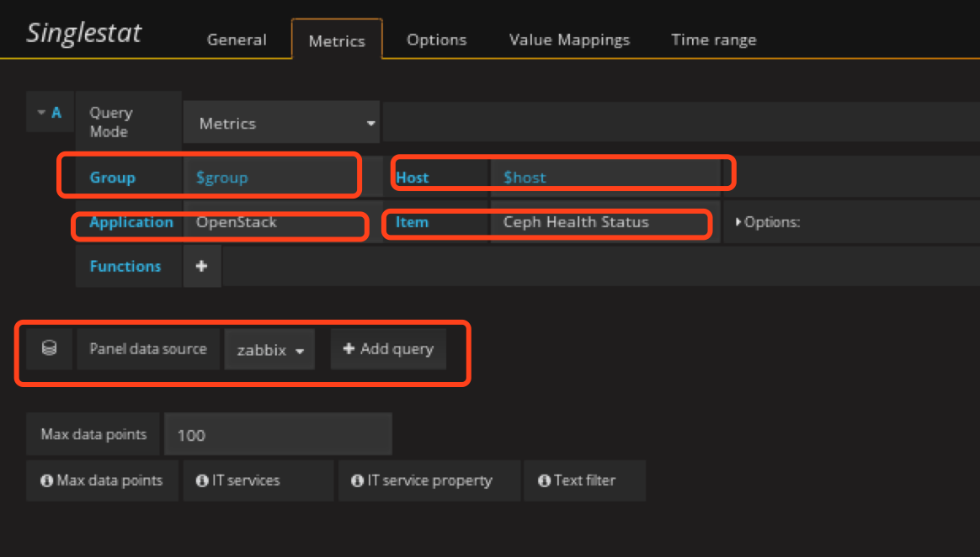Click the info icon on Max data points help
This screenshot has width=980, height=557.
click(47, 480)
